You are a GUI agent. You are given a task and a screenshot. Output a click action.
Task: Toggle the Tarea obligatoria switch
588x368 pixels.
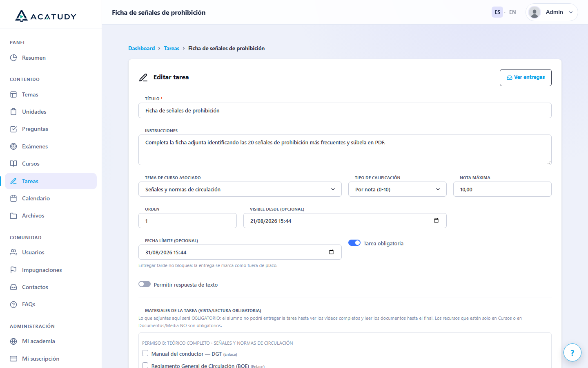(354, 243)
